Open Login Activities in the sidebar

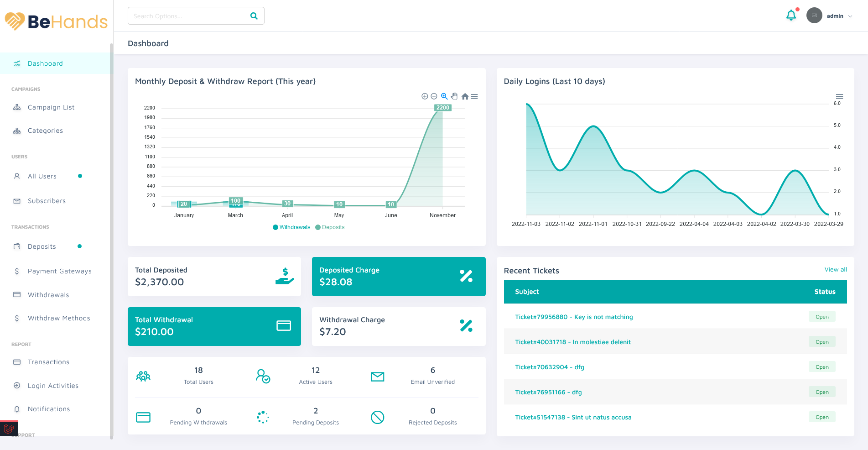[53, 386]
